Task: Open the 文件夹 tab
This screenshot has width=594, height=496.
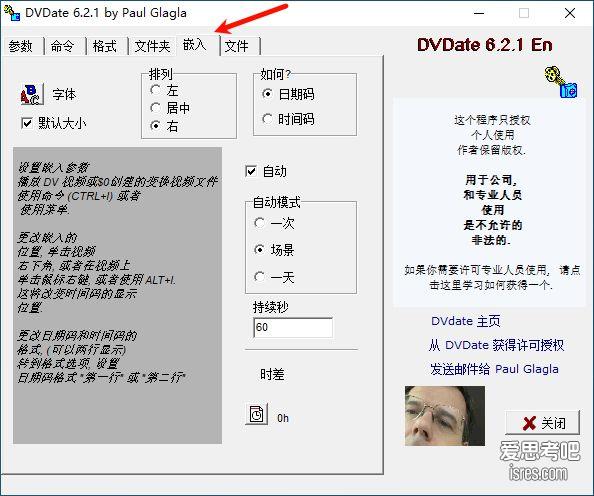Action: [x=152, y=46]
